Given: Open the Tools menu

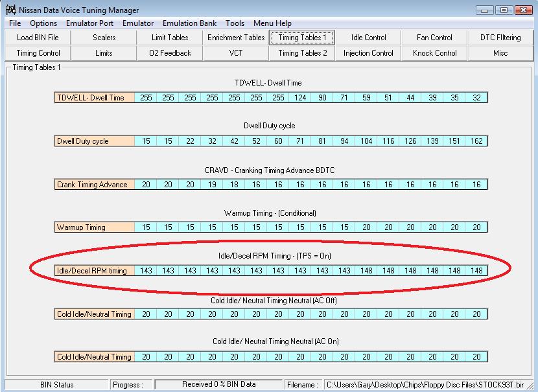Looking at the screenshot, I should point(235,23).
